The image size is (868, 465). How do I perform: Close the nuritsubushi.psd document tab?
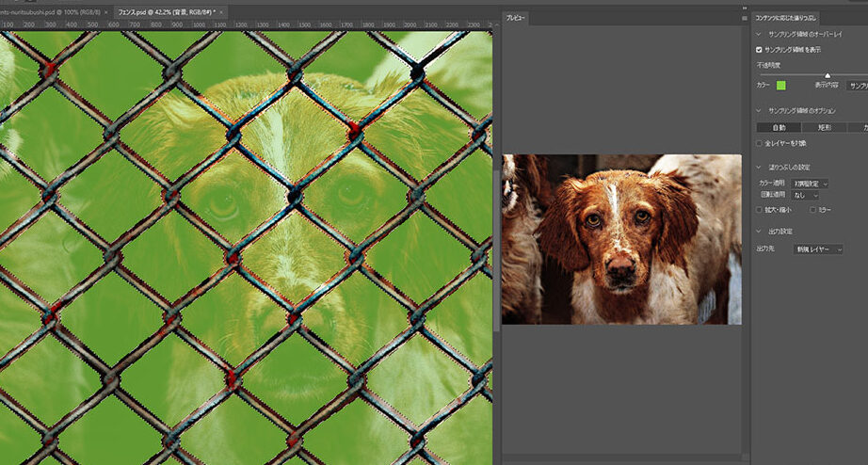pyautogui.click(x=105, y=11)
